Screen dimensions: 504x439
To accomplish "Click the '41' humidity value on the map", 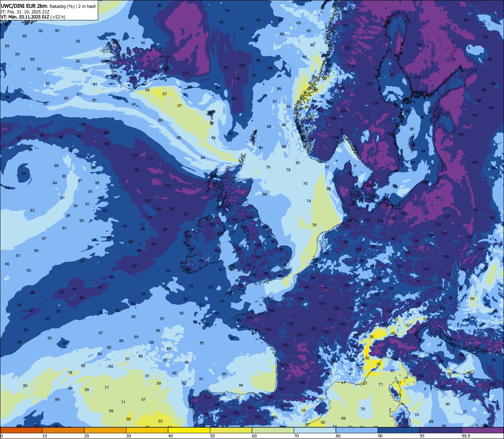I will pos(399,383).
